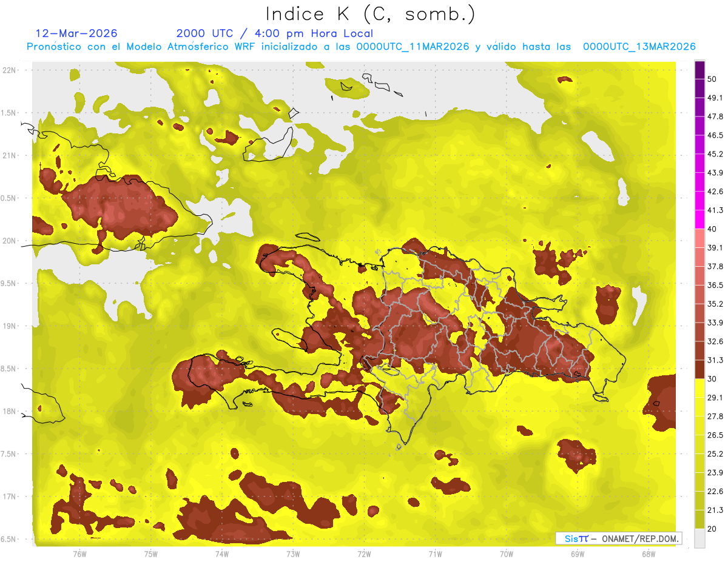The width and height of the screenshot is (728, 562).
Task: Click the gray swatch below legend value 20
Action: click(699, 538)
